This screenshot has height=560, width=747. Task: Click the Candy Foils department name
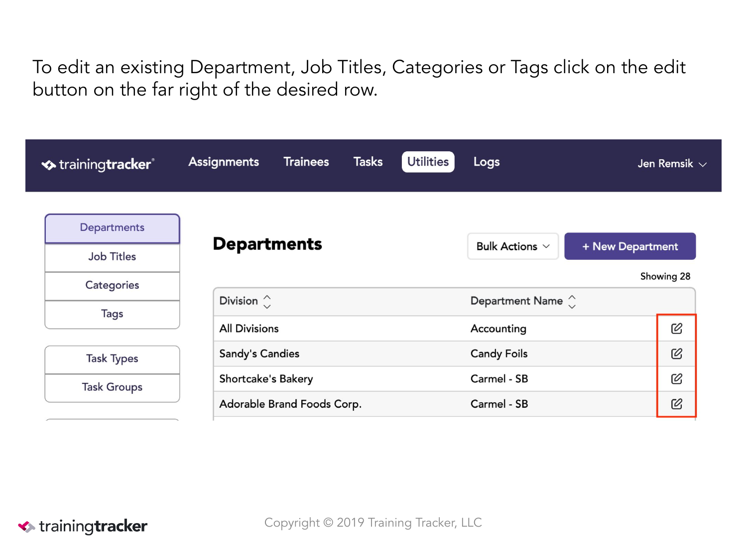pos(499,353)
